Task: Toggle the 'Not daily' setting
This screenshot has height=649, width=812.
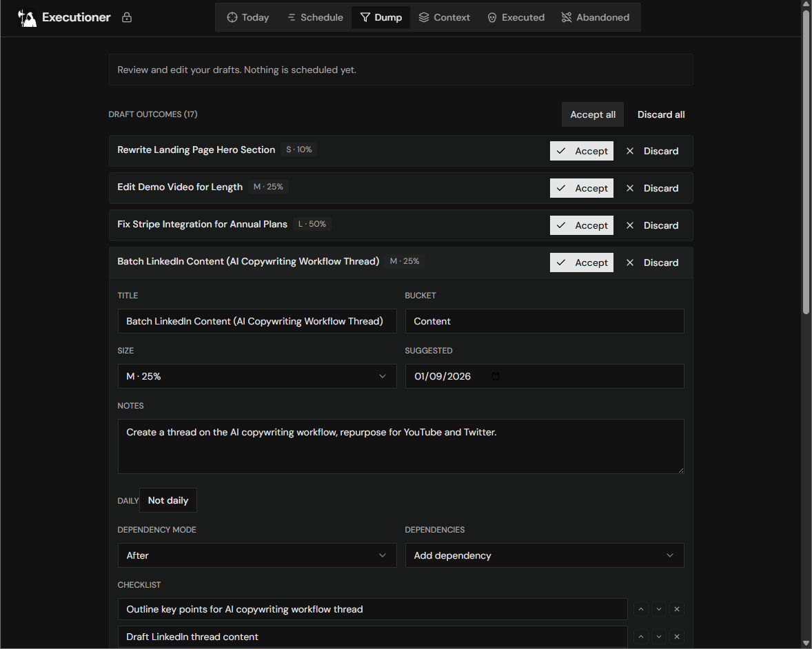Action: point(168,500)
